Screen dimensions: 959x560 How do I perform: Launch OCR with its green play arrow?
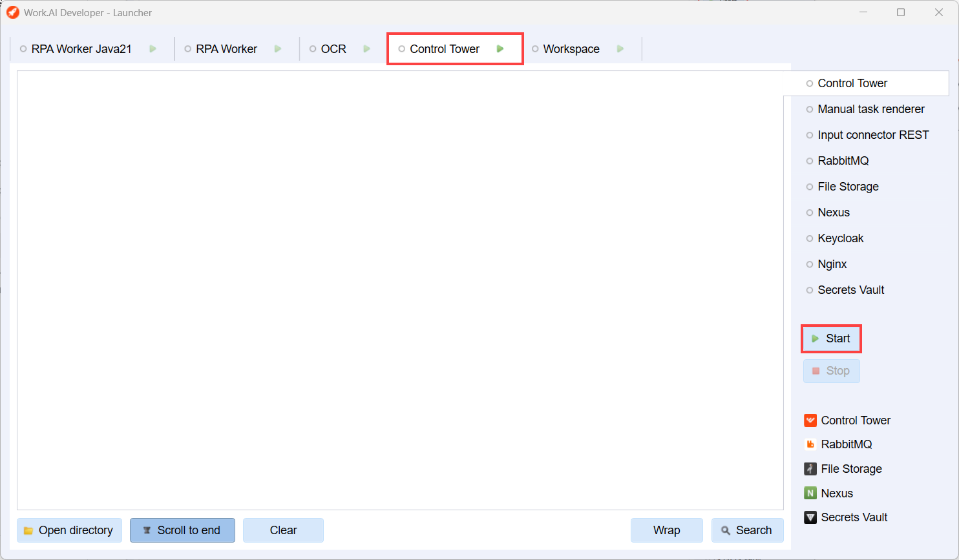point(366,49)
